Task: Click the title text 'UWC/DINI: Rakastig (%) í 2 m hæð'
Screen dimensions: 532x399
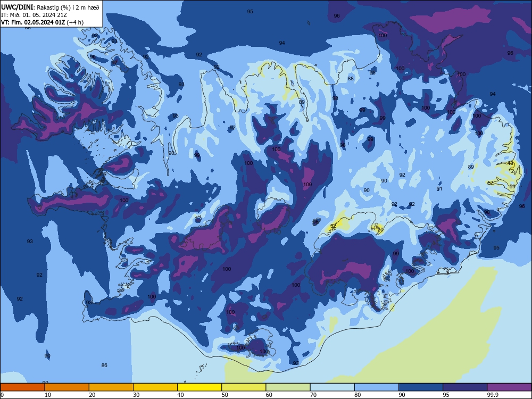Action: (50, 7)
